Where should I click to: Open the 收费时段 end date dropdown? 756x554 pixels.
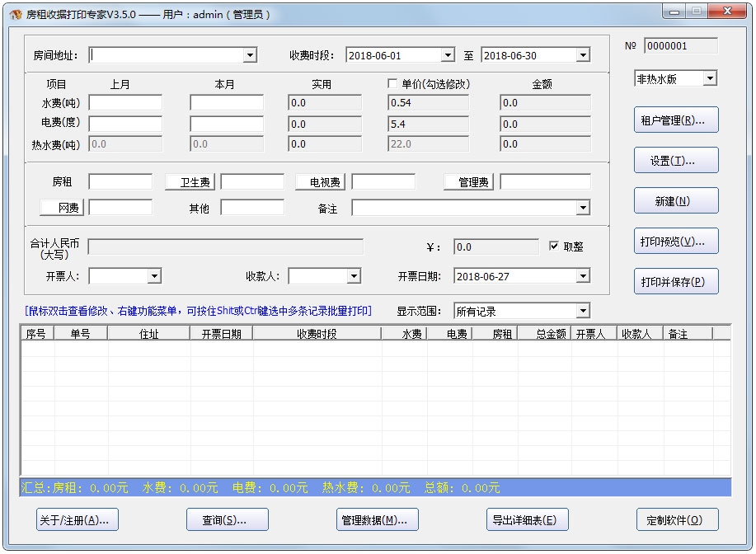tap(584, 55)
